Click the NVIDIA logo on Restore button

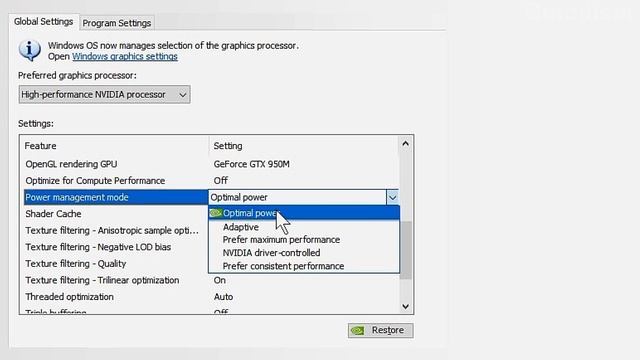point(358,331)
